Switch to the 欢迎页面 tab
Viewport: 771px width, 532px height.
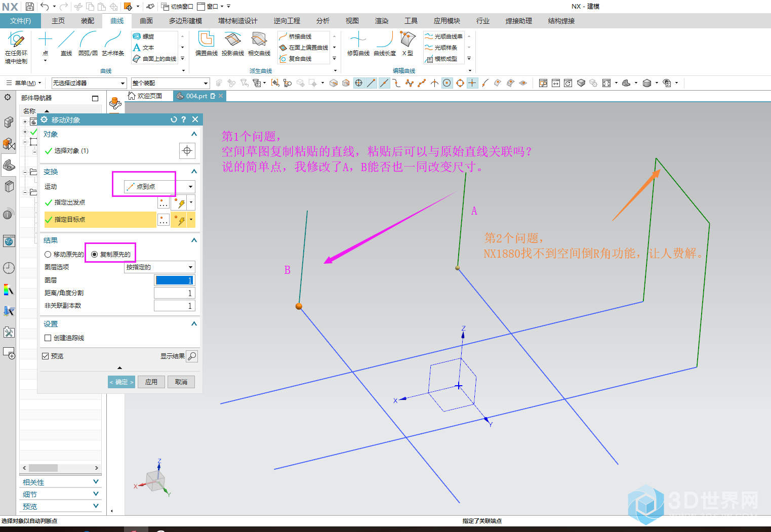click(146, 96)
